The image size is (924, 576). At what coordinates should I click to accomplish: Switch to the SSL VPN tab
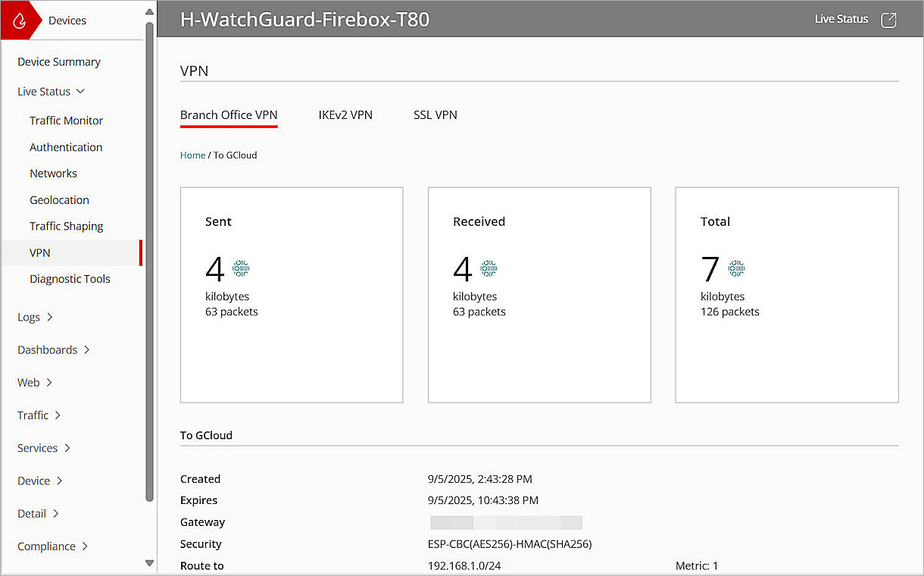point(435,115)
